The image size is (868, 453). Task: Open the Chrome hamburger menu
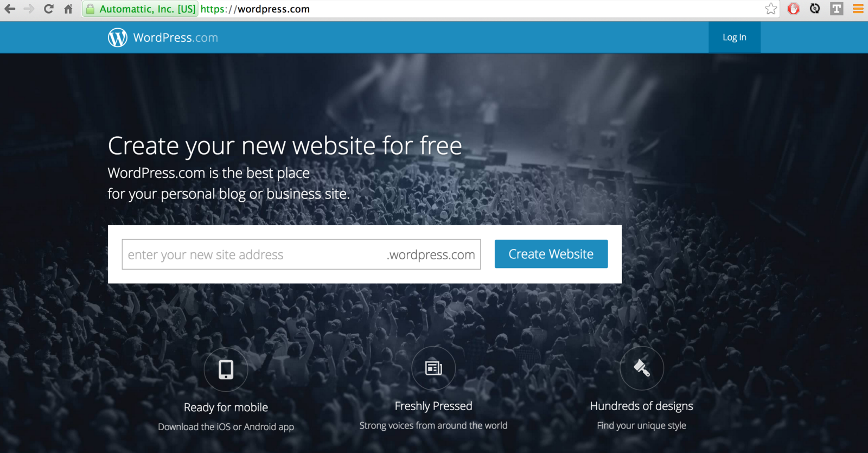point(858,9)
